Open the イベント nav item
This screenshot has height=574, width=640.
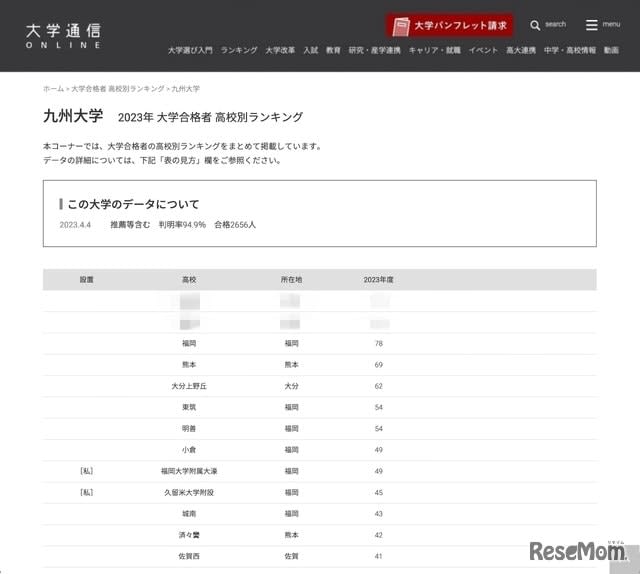pos(483,50)
